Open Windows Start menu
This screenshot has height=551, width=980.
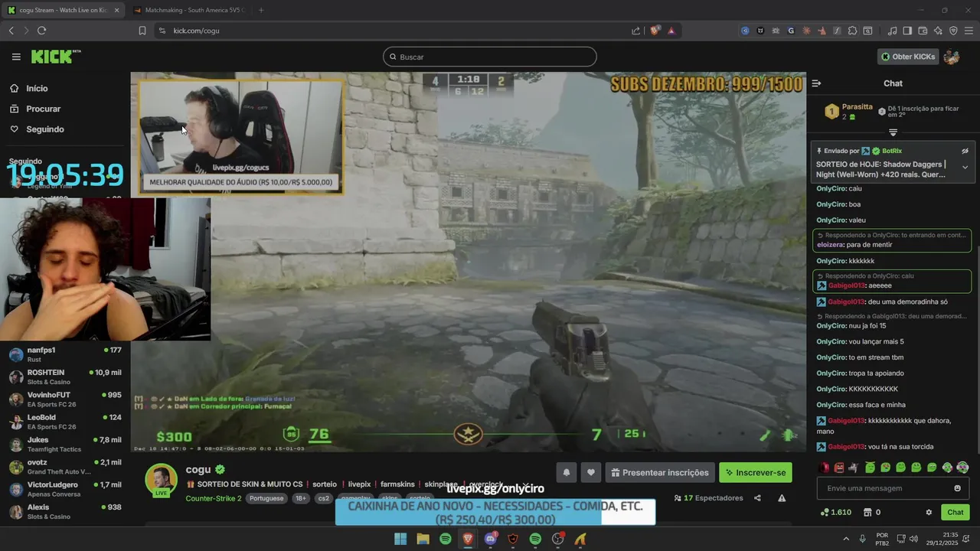[400, 539]
